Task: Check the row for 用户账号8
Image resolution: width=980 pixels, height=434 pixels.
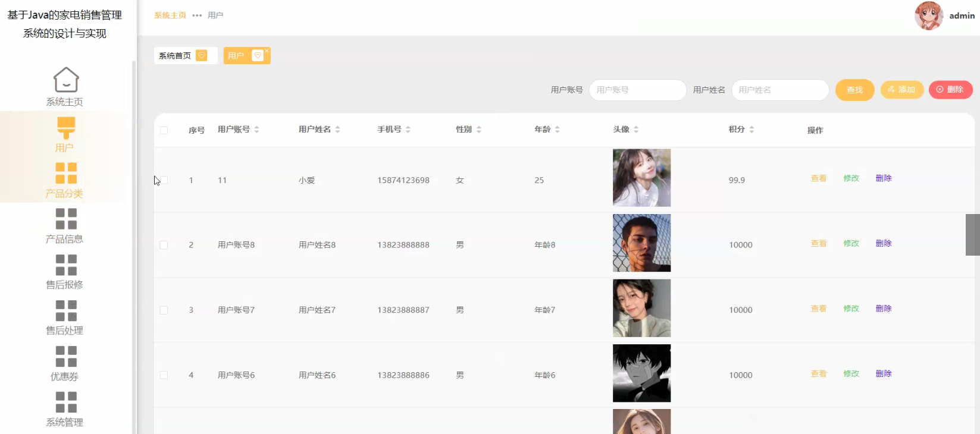Action: click(164, 245)
